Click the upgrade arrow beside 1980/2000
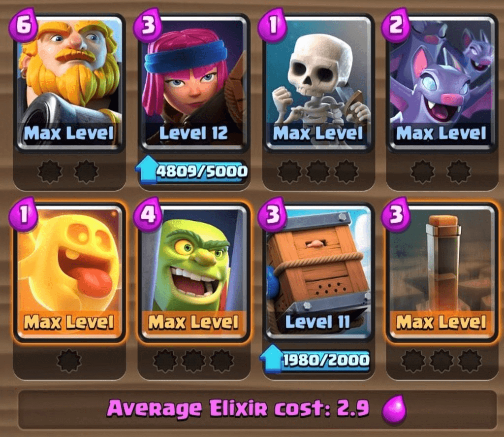 click(x=271, y=358)
